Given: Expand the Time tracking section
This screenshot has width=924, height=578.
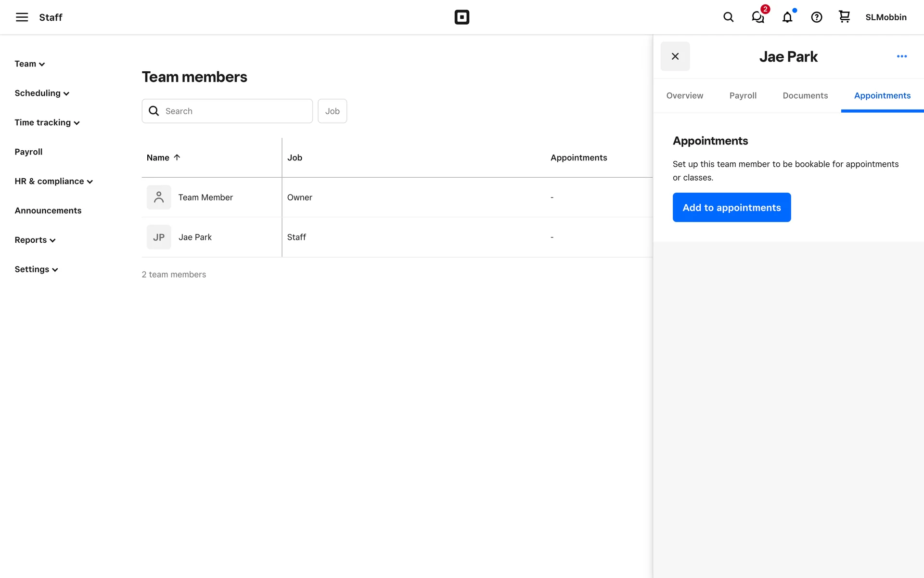Looking at the screenshot, I should 47,123.
